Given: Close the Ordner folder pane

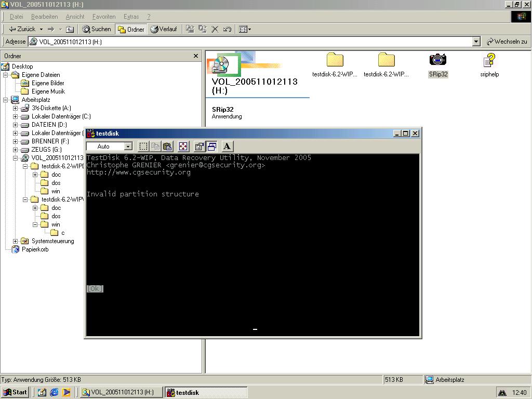Looking at the screenshot, I should click(196, 56).
